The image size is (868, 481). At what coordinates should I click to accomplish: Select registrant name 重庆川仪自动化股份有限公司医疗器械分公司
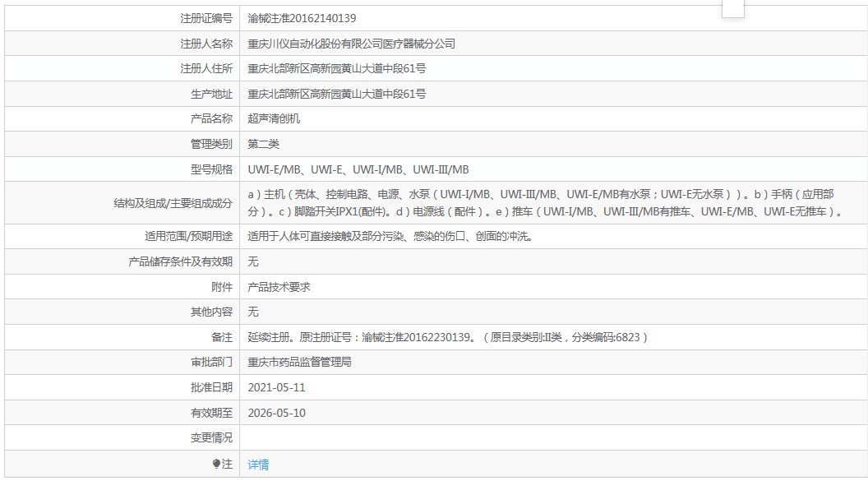tap(351, 44)
